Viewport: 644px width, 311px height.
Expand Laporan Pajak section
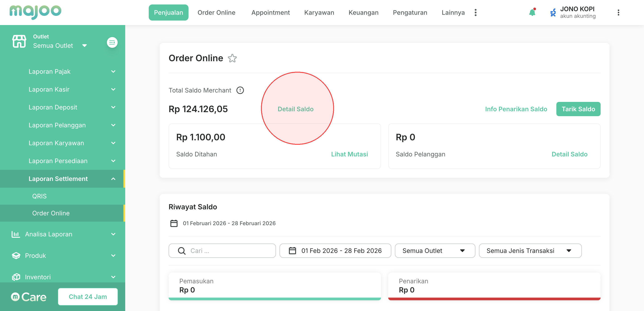113,71
